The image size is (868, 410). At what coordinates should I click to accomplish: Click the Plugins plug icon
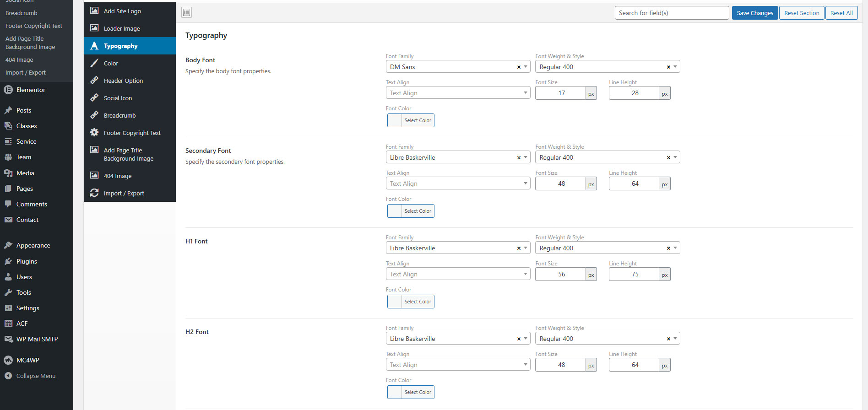[x=8, y=261]
